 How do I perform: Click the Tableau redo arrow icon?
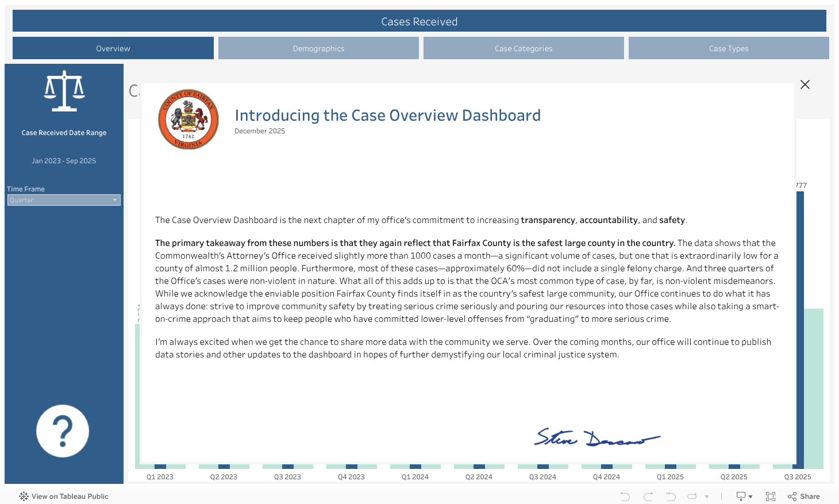[648, 497]
